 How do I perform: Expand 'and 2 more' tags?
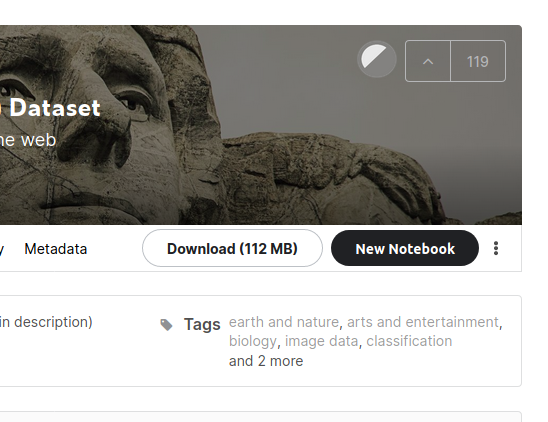266,361
